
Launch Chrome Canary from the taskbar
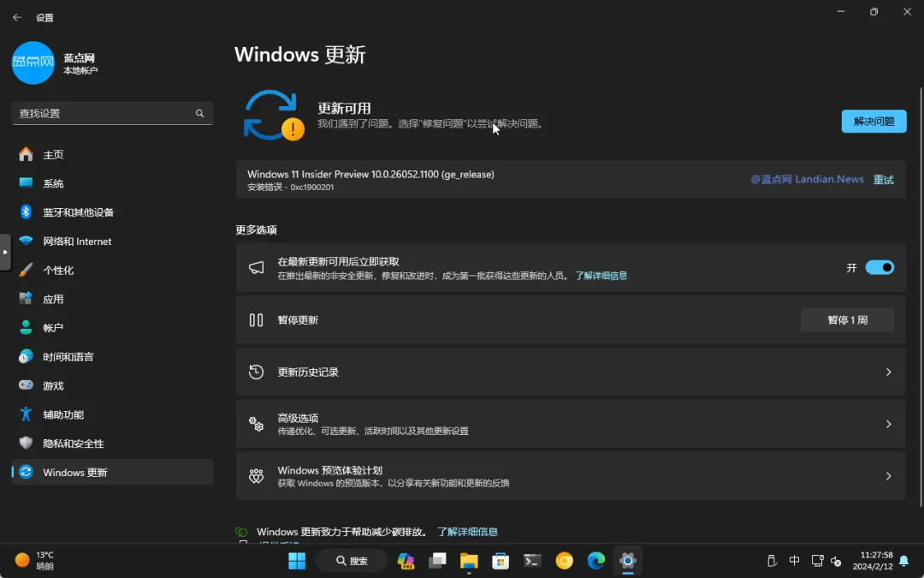point(564,561)
